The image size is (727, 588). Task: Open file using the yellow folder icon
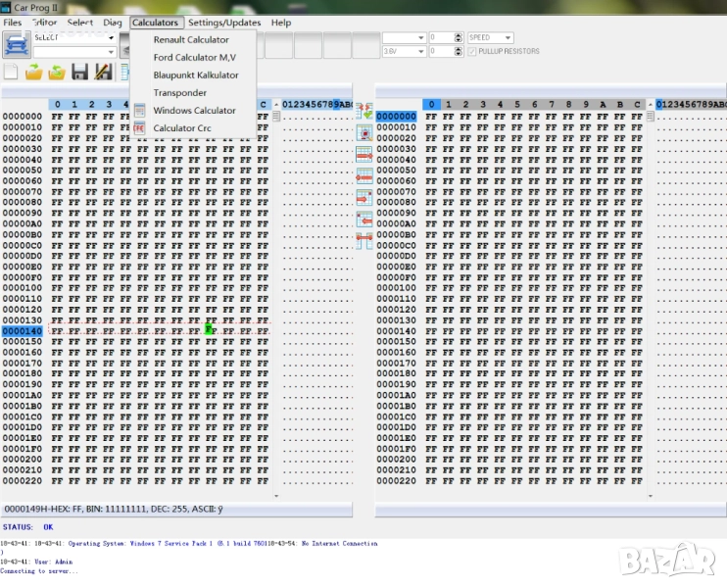click(x=33, y=72)
